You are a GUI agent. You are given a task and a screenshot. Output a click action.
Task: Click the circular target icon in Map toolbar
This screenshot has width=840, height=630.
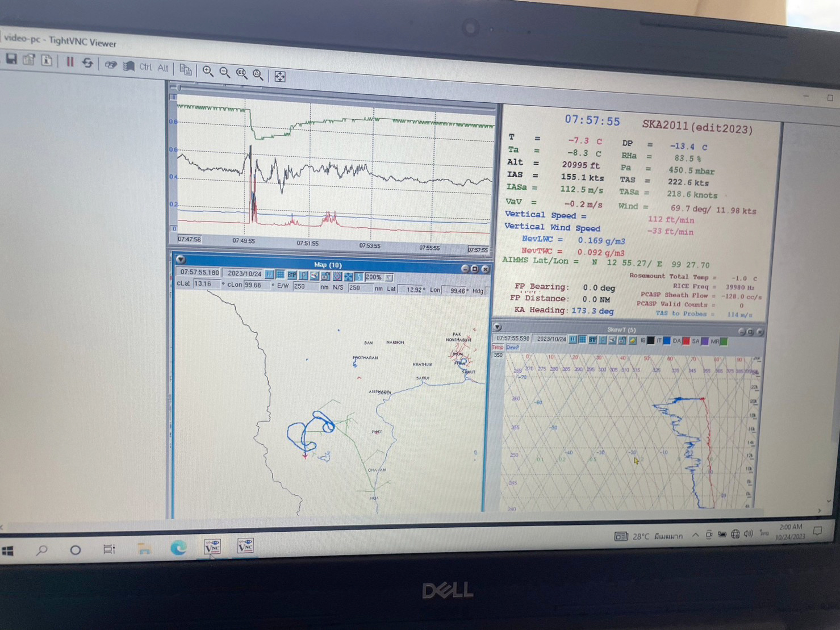pyautogui.click(x=337, y=276)
